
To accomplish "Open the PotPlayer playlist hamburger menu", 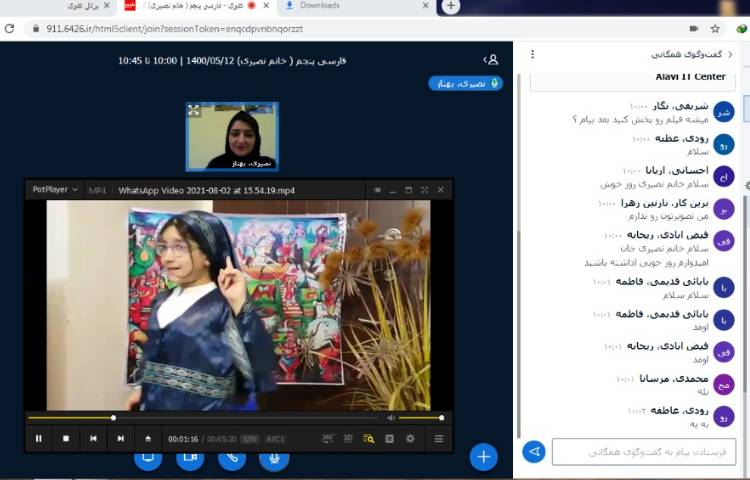I will [x=438, y=438].
